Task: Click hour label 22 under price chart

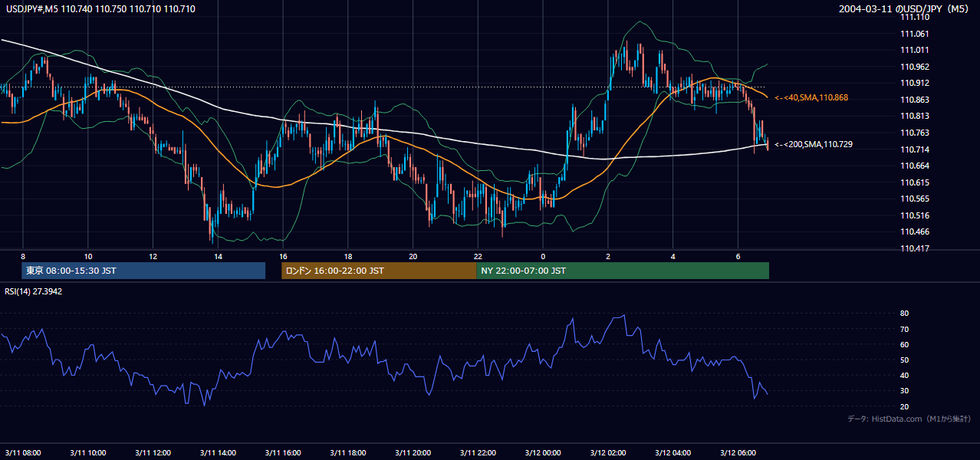Action: click(x=478, y=256)
